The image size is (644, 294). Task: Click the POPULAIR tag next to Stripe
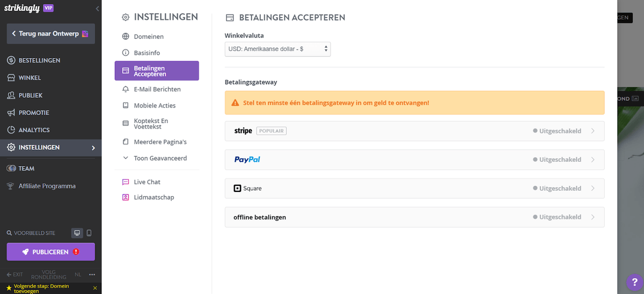click(272, 131)
